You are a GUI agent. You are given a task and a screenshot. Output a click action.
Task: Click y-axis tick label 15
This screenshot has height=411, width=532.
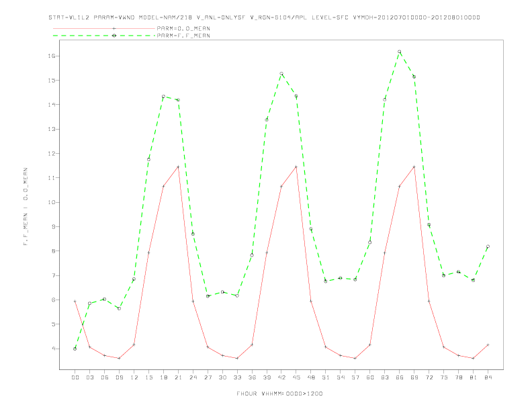(x=52, y=81)
